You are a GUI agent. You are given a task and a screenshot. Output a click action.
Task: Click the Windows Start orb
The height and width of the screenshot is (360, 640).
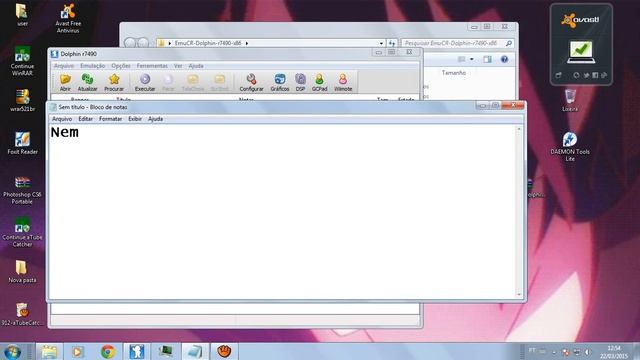click(13, 351)
